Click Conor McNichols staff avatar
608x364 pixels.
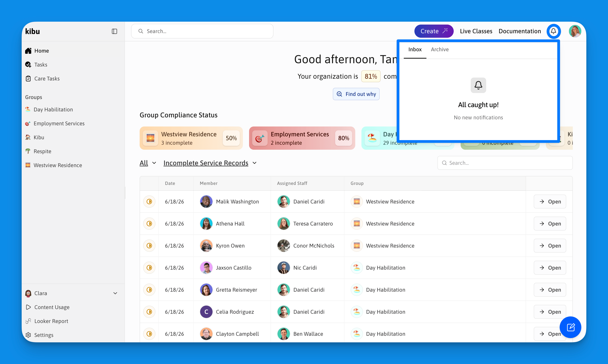[284, 246]
